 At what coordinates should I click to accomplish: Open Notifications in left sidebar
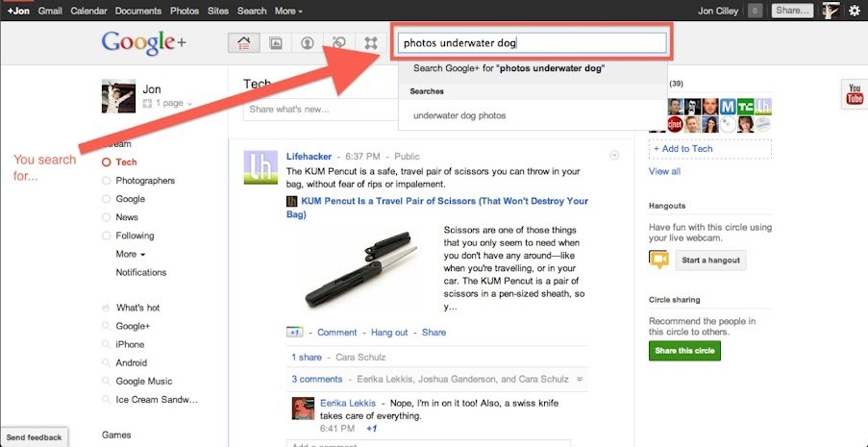[x=141, y=272]
